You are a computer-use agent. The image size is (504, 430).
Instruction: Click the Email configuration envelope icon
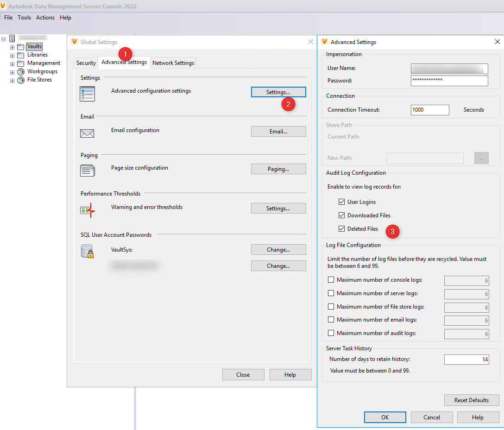click(87, 133)
